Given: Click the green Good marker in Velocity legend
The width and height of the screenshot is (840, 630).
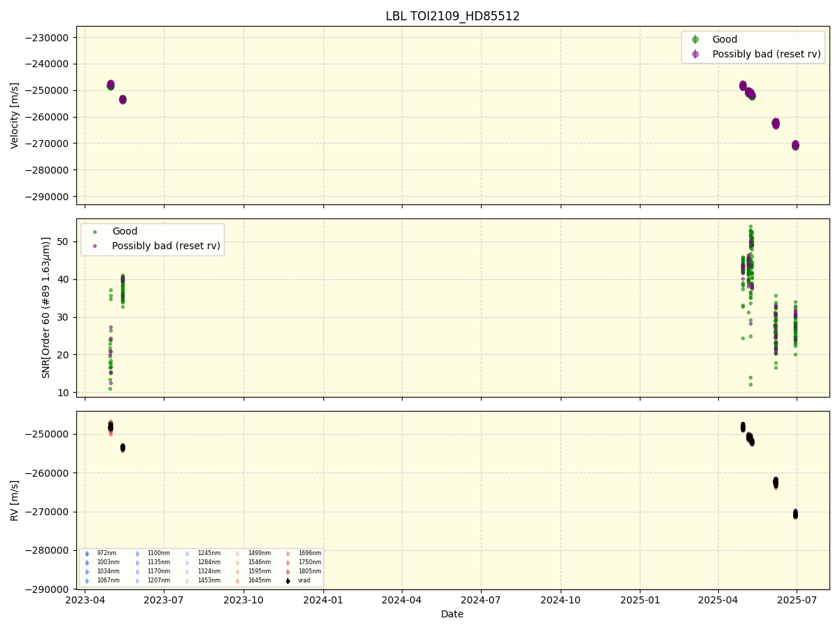Looking at the screenshot, I should click(x=695, y=40).
